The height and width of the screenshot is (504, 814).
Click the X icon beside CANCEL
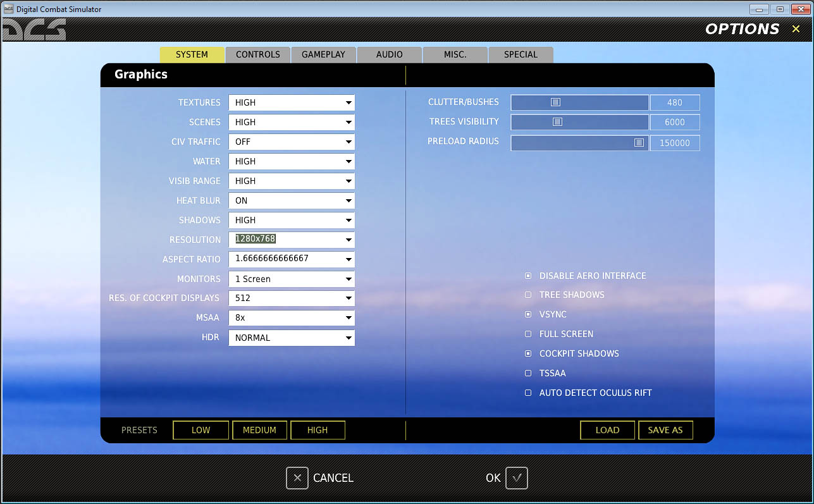pos(297,478)
